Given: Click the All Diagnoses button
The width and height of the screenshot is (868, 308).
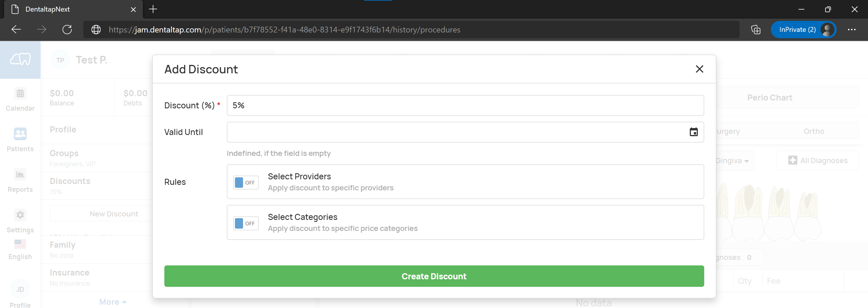Looking at the screenshot, I should point(818,161).
